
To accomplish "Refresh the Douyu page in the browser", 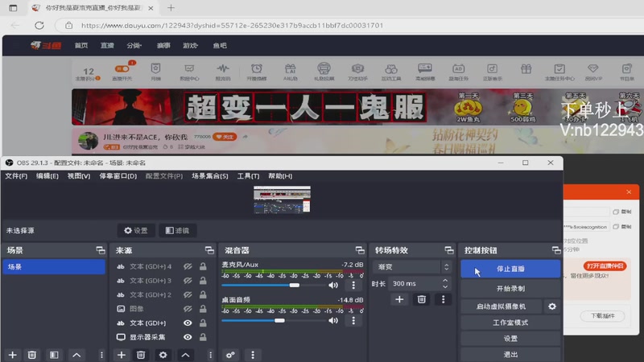I will coord(39,25).
